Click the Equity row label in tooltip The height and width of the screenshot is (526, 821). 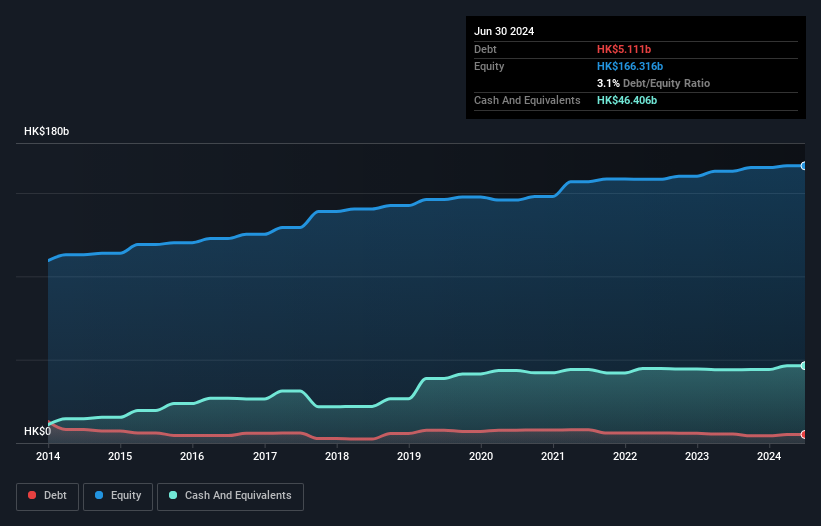tap(489, 66)
